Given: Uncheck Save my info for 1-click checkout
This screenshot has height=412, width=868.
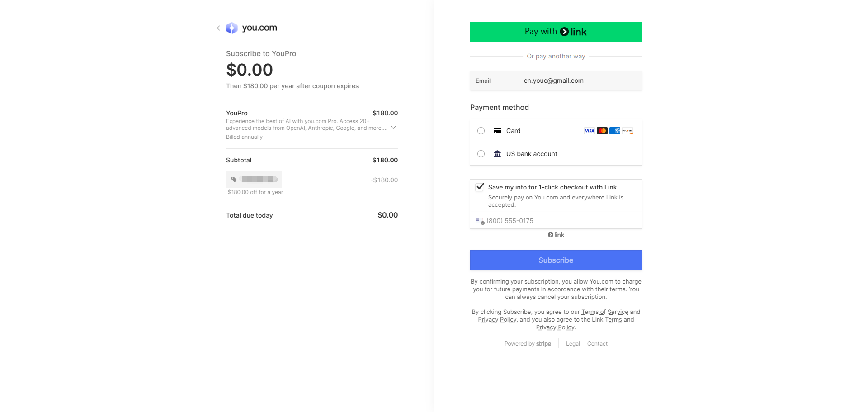Looking at the screenshot, I should pos(480,187).
